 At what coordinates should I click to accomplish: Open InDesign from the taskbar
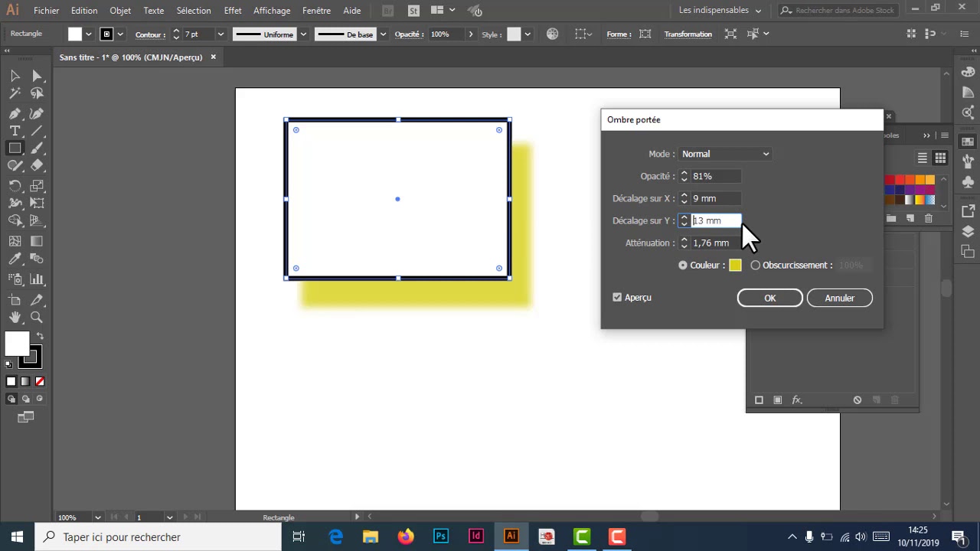tap(476, 536)
